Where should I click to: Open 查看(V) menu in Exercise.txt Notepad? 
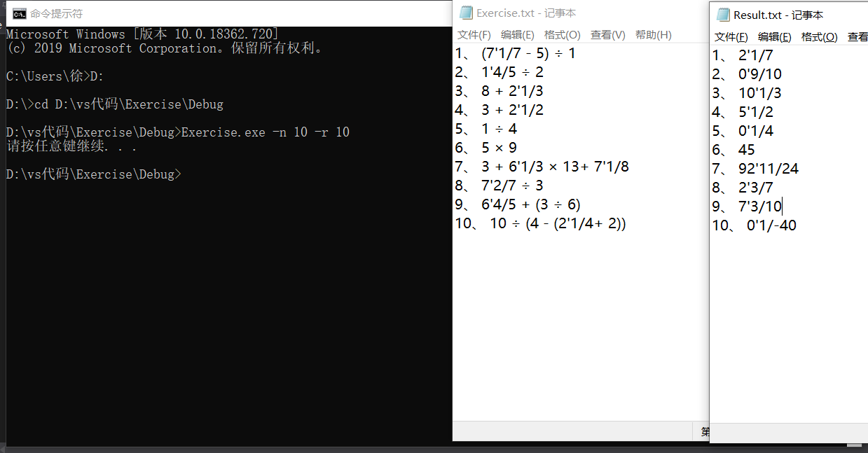click(608, 35)
